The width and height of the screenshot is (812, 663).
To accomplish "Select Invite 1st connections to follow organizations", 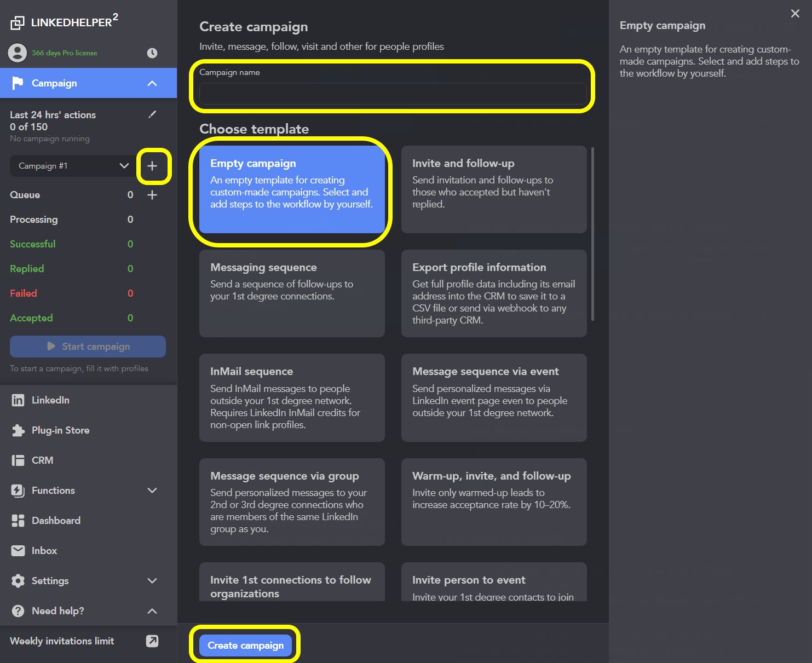I will point(292,582).
